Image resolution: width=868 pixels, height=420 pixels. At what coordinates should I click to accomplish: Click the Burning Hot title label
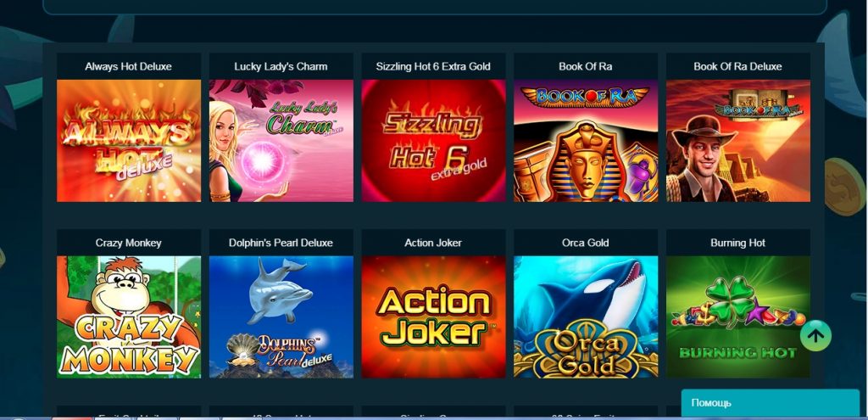[x=738, y=243]
